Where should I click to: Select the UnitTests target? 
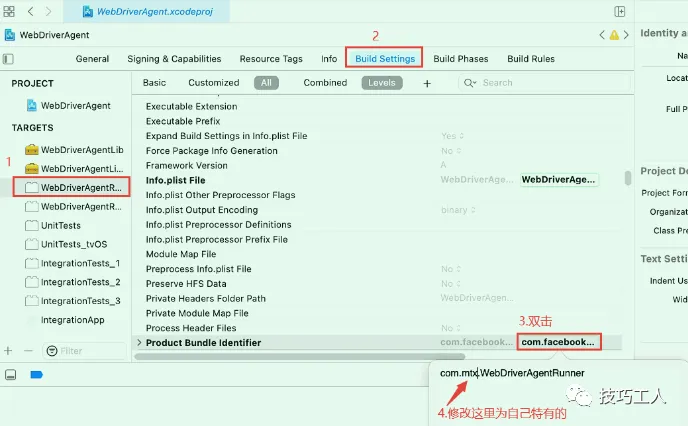click(x=53, y=226)
